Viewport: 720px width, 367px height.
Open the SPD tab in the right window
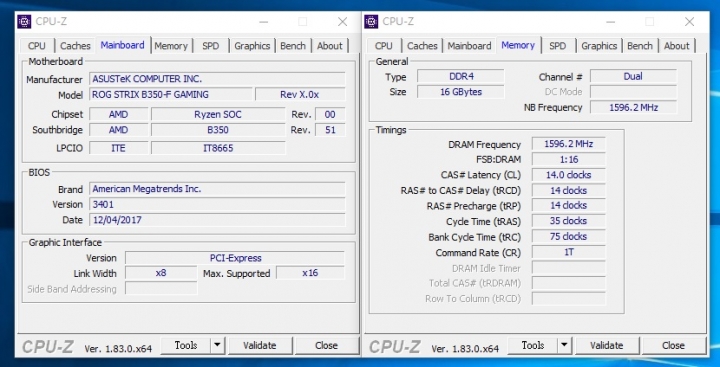coord(557,46)
